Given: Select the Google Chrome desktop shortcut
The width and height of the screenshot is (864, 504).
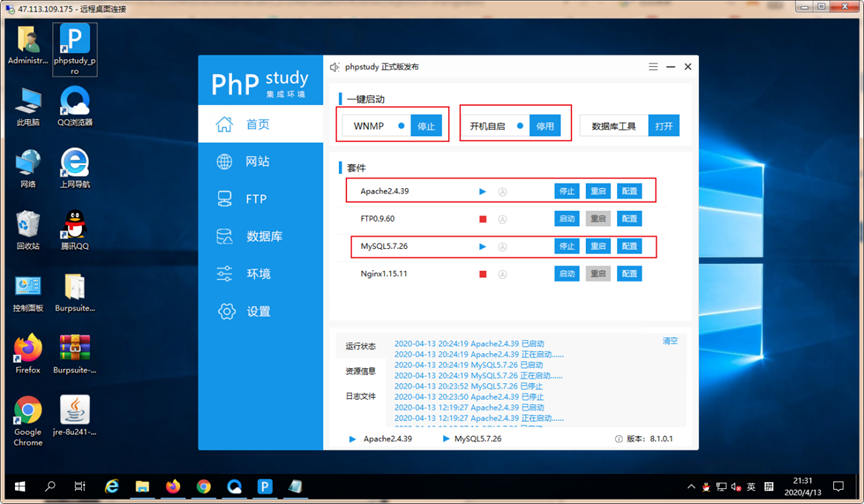Looking at the screenshot, I should (x=28, y=421).
